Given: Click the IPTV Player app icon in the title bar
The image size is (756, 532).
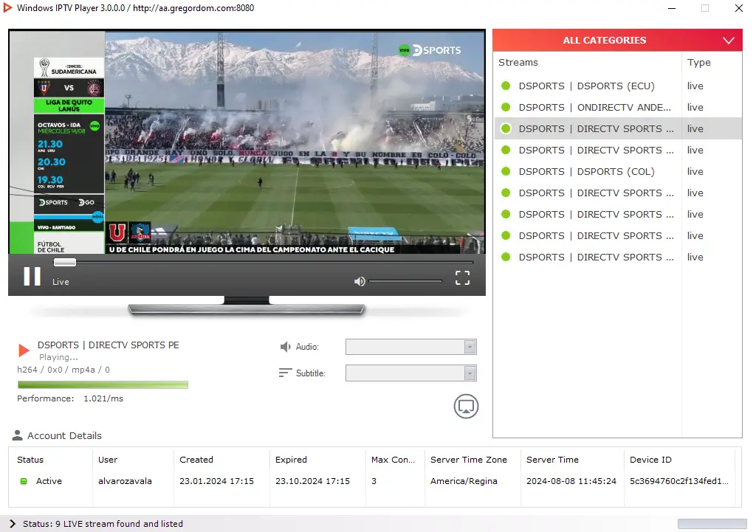Looking at the screenshot, I should point(7,7).
